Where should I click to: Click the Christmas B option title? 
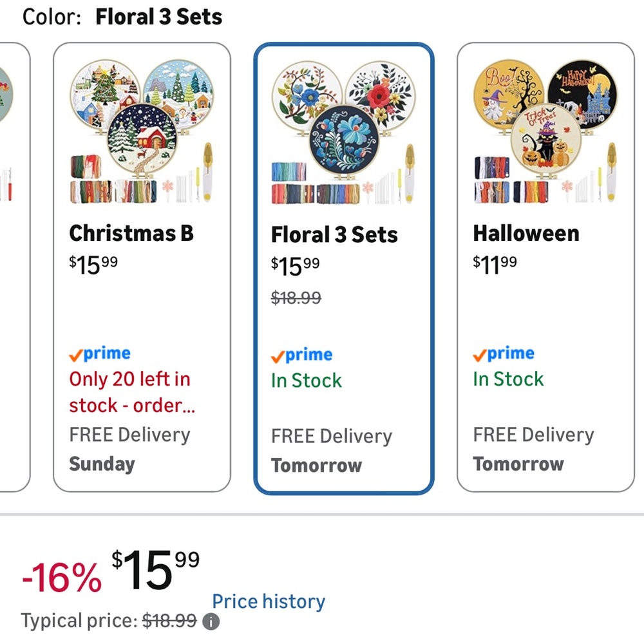click(131, 233)
